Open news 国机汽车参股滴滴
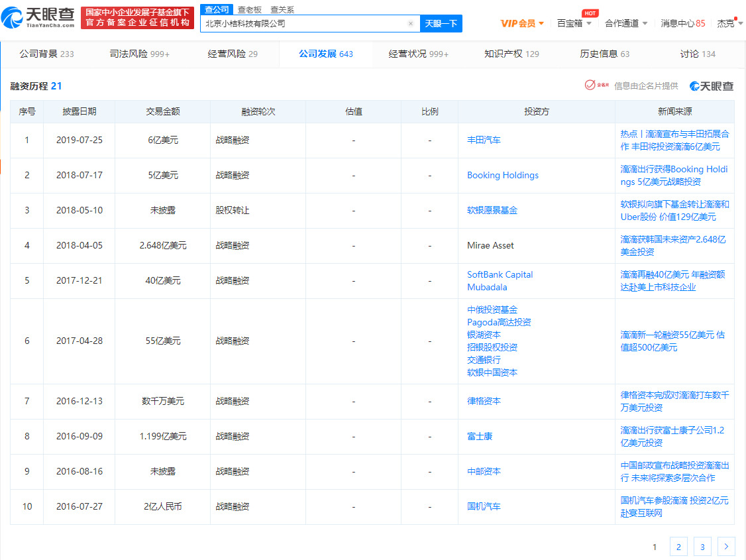Screen dimensions: 746x560 (674, 507)
